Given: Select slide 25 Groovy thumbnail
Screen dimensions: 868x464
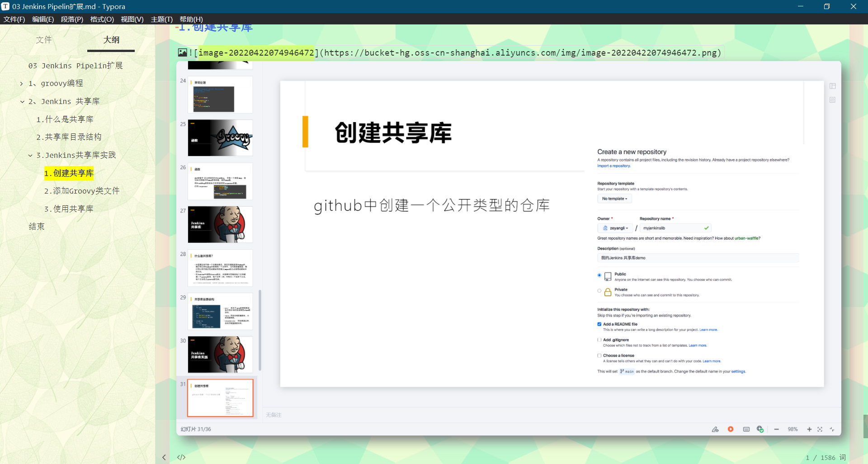Looking at the screenshot, I should click(220, 138).
